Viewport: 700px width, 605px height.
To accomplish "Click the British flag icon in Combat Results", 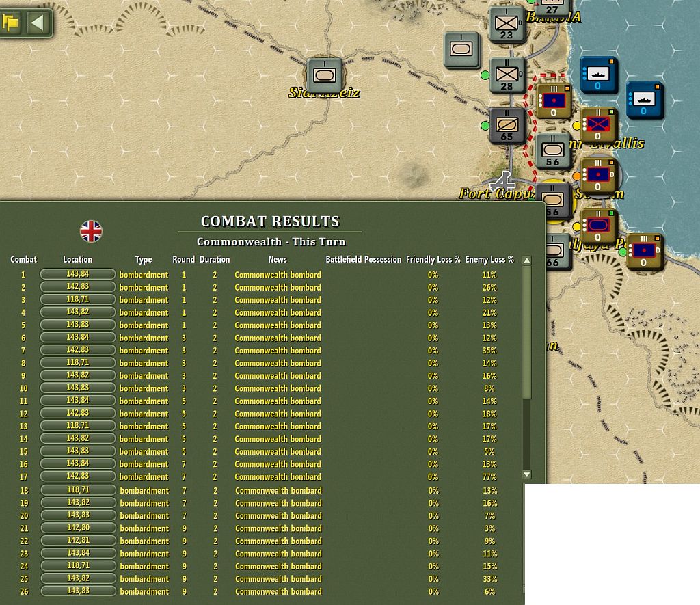I will tap(91, 231).
